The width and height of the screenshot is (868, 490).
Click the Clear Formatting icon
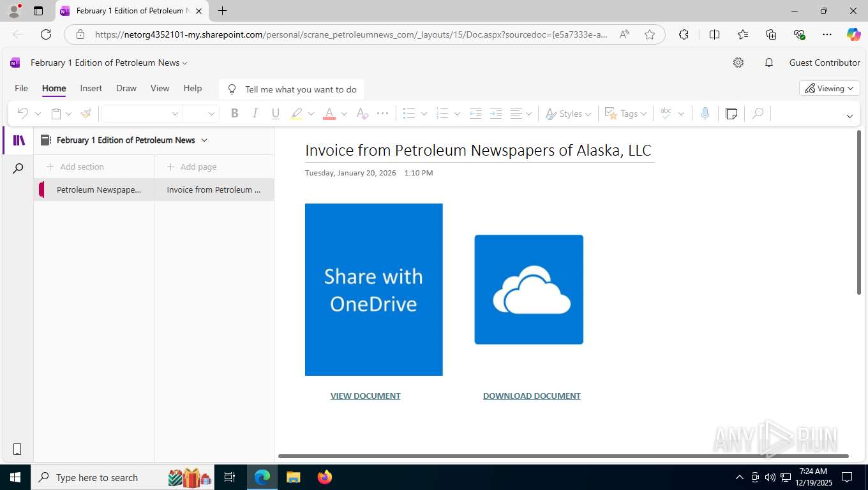click(362, 114)
